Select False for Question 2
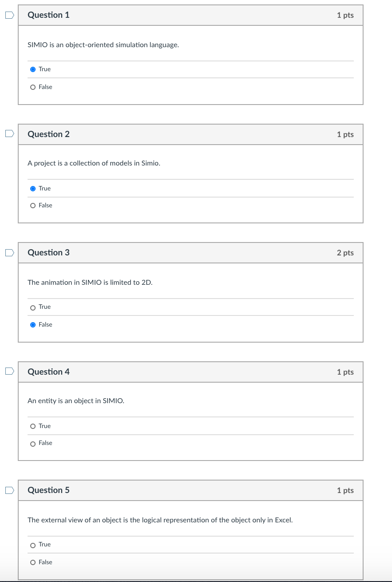Screen dimensions: 392x582 pos(33,205)
